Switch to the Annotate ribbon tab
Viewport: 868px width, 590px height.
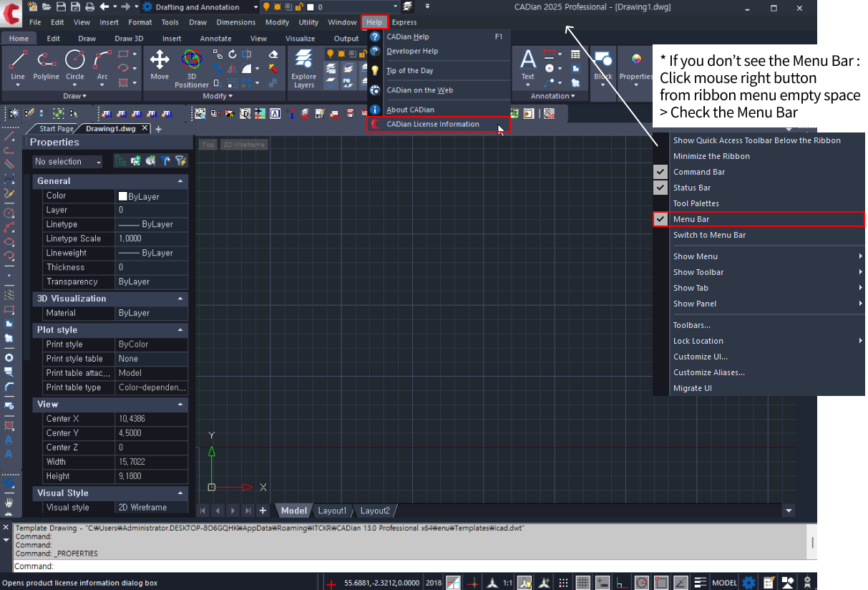(215, 39)
